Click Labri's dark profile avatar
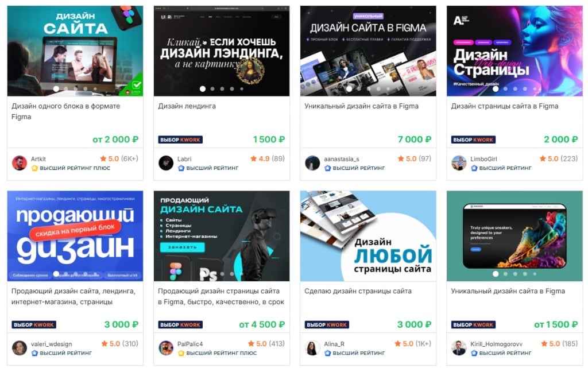The width and height of the screenshot is (588, 372). tap(166, 163)
